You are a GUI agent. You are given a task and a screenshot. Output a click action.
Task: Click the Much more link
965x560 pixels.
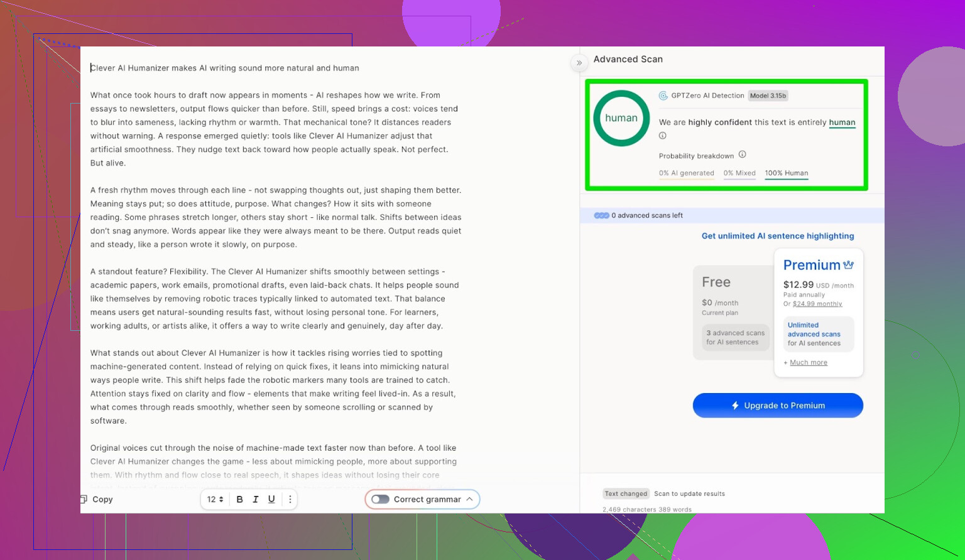pyautogui.click(x=808, y=363)
